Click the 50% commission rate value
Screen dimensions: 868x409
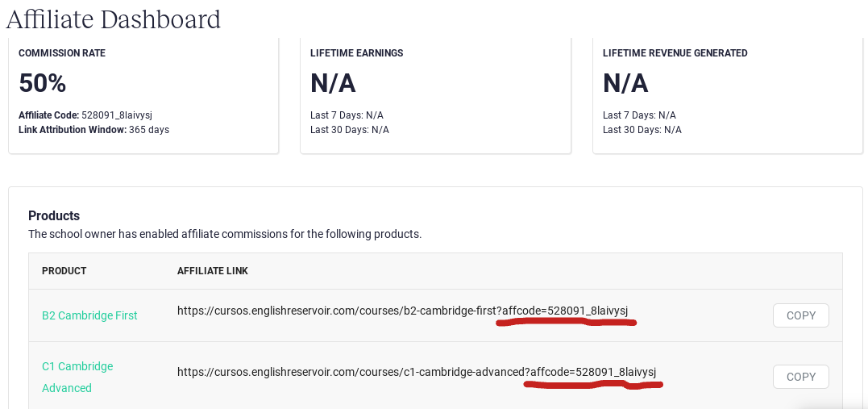click(x=43, y=84)
